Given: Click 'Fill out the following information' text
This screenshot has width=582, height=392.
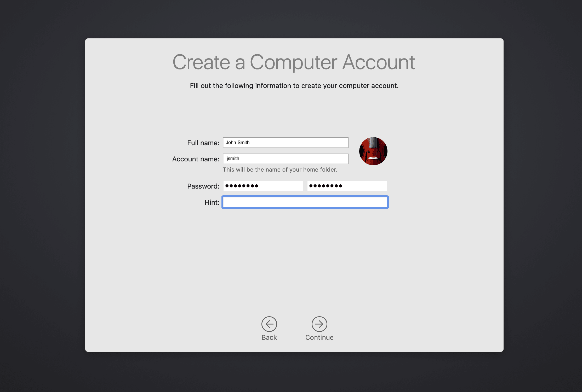Looking at the screenshot, I should click(x=294, y=86).
